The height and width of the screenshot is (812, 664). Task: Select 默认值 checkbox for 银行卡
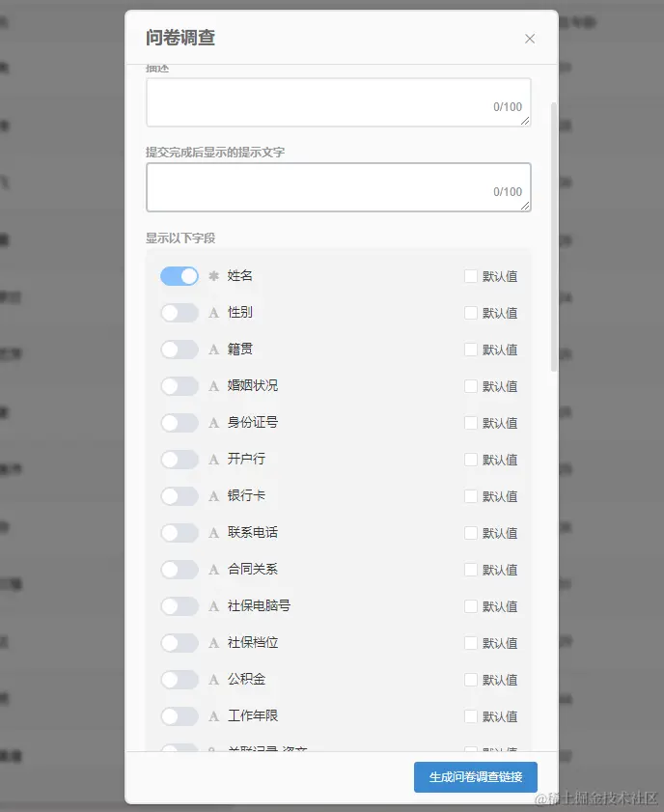click(471, 496)
